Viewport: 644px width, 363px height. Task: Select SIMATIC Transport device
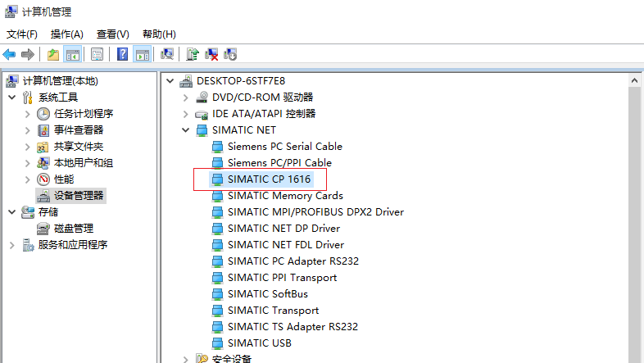tap(273, 311)
